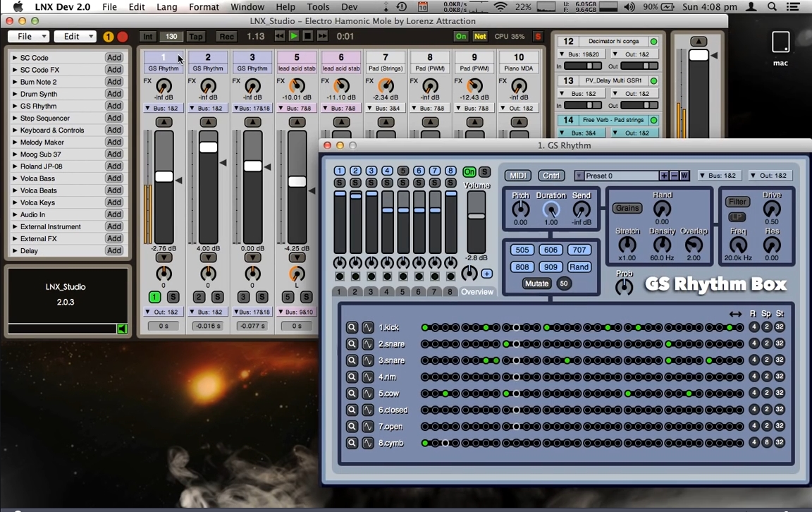The height and width of the screenshot is (512, 812).
Task: Click the green speaker icon below the LNX_Studio display
Action: (x=122, y=329)
